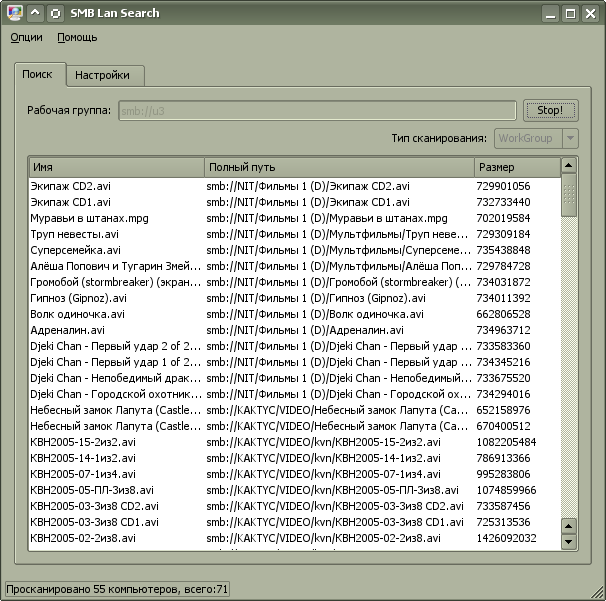Select КВН2005-02-2из8.avi name cell

click(x=83, y=538)
